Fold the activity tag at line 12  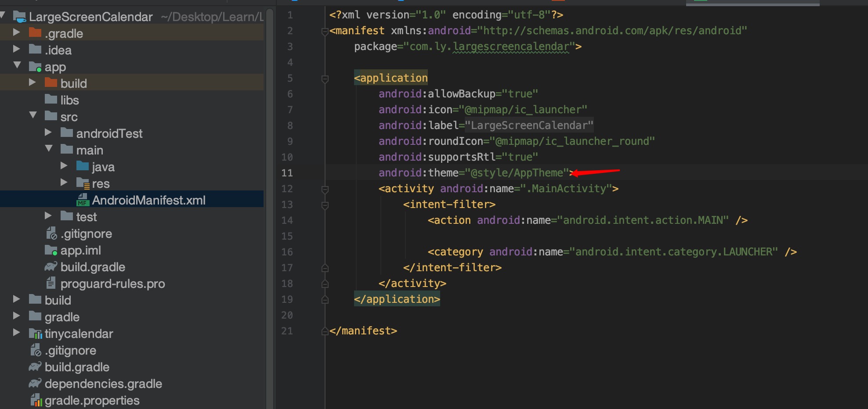(x=325, y=190)
